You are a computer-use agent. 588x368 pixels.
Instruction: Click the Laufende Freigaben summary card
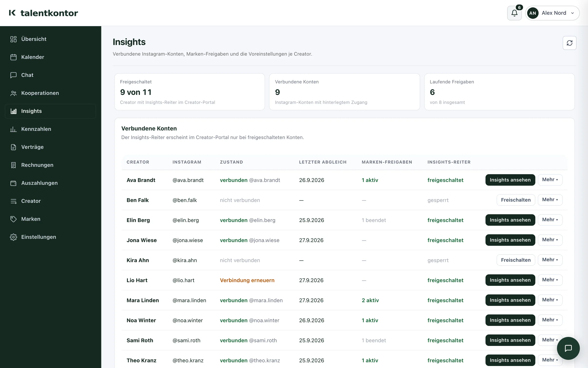coord(499,92)
